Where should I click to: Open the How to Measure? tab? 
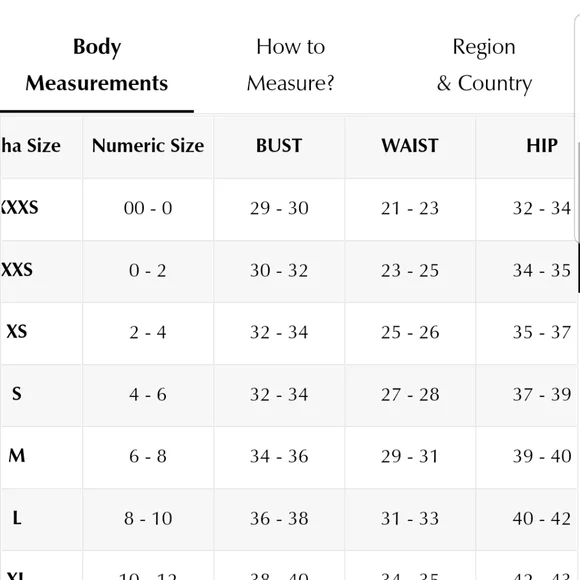tap(290, 65)
